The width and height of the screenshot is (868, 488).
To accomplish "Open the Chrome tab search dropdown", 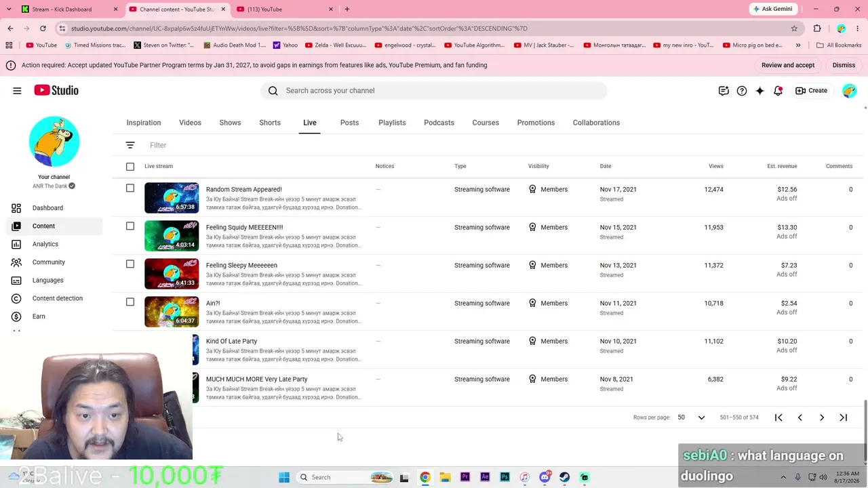I will (9, 9).
